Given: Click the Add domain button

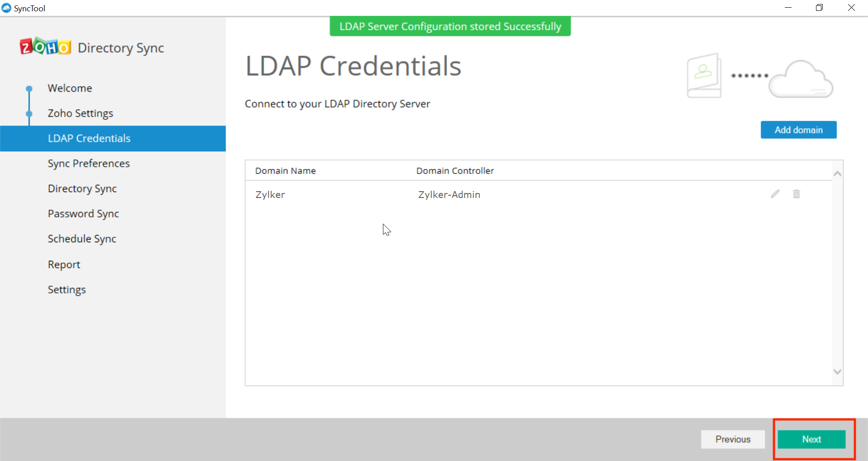Looking at the screenshot, I should 798,130.
